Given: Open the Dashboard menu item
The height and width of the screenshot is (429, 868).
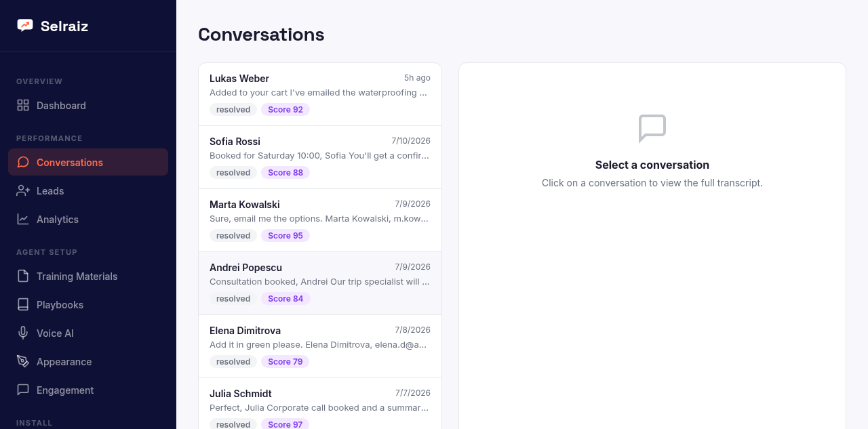Looking at the screenshot, I should point(88,105).
